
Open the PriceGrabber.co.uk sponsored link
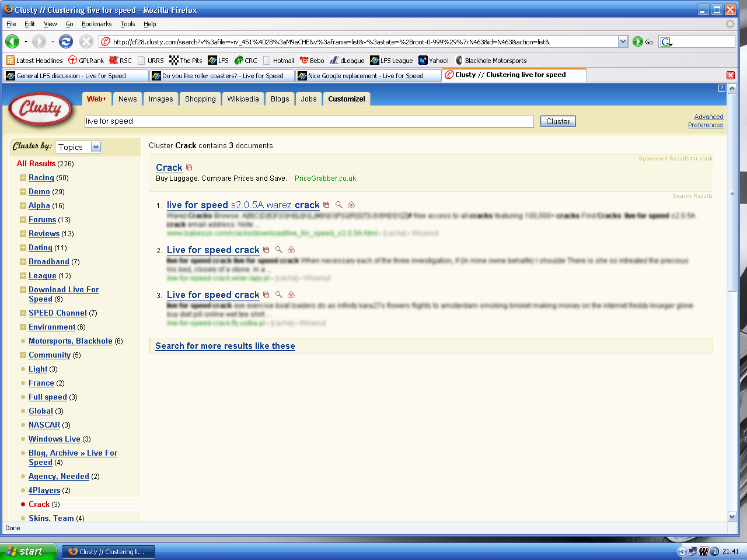pyautogui.click(x=325, y=178)
